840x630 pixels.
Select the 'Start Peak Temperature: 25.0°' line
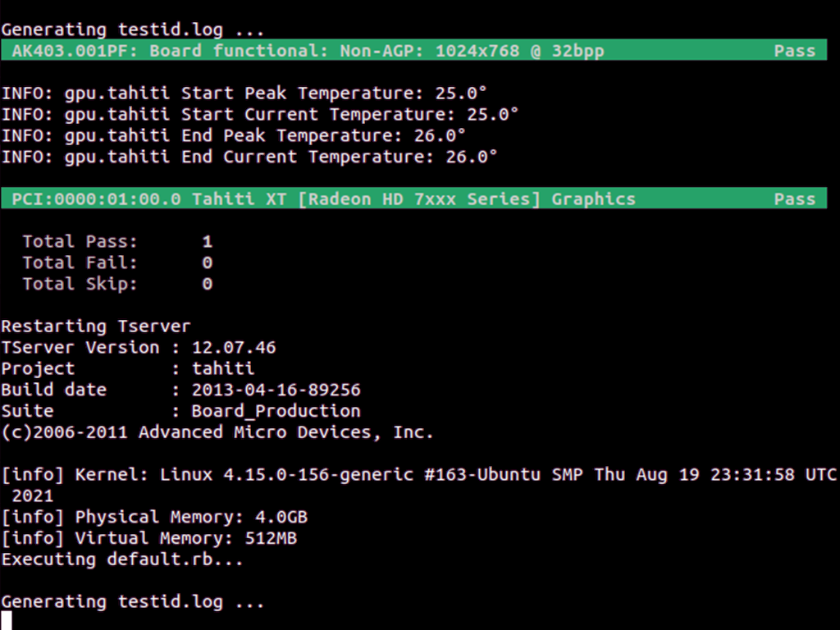(x=244, y=94)
